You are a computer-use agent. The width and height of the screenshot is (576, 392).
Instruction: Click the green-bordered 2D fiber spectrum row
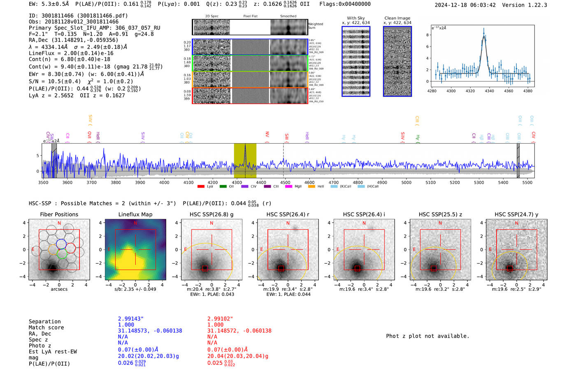coord(250,63)
